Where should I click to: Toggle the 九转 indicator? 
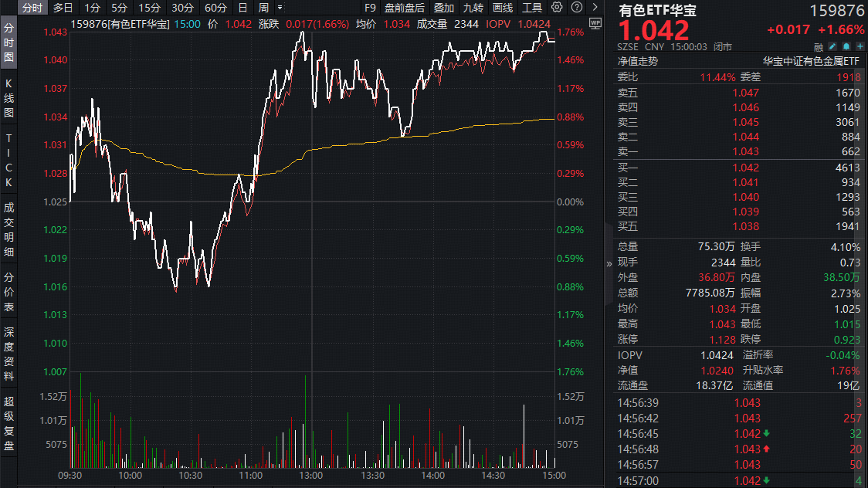click(x=473, y=8)
